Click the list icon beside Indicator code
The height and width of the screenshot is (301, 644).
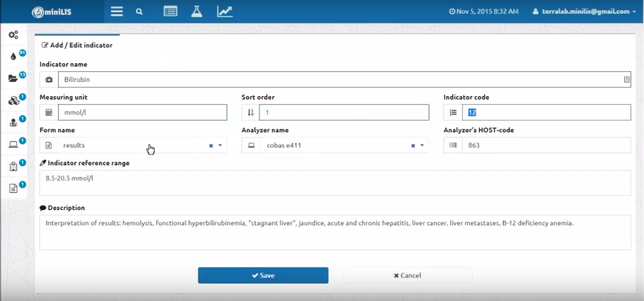453,113
